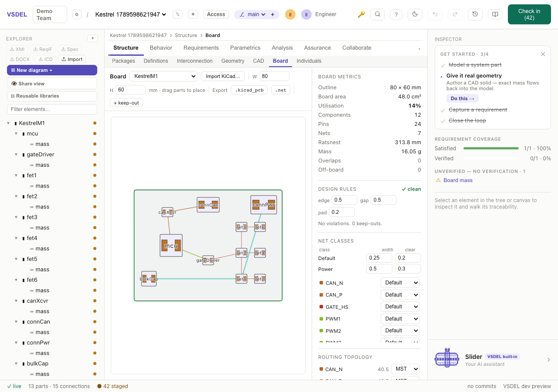Screen dimensions: 558x392
Task: Switch to the Requirements tab
Action: [201, 48]
